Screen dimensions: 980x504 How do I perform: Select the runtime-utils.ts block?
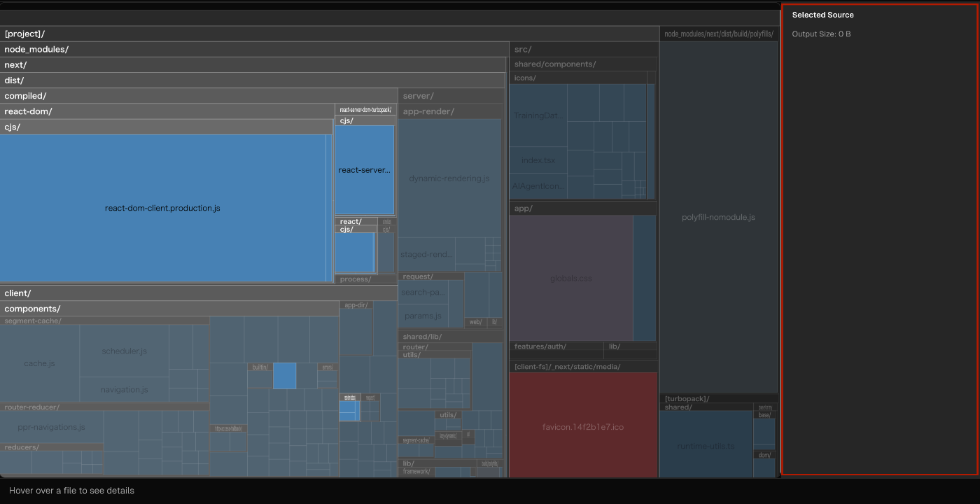tap(706, 445)
